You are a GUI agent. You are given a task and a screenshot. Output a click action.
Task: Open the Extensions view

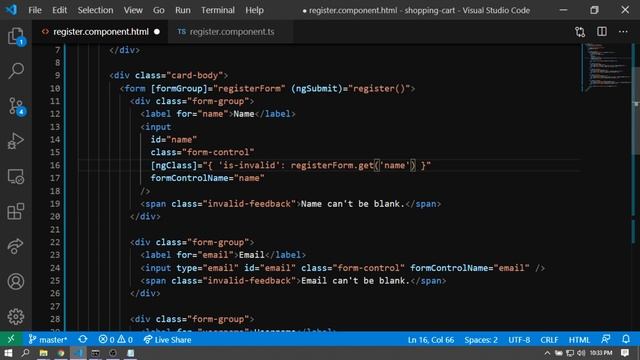[x=16, y=211]
